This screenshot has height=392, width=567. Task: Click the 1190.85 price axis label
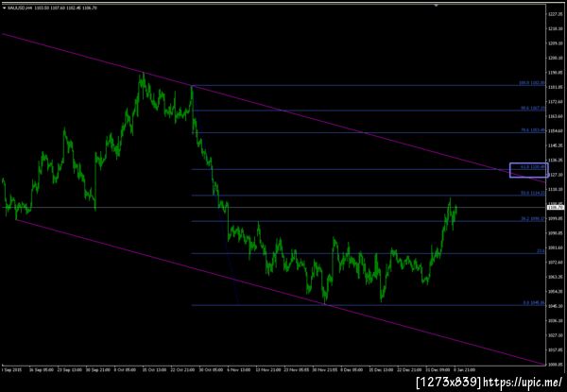(x=555, y=73)
